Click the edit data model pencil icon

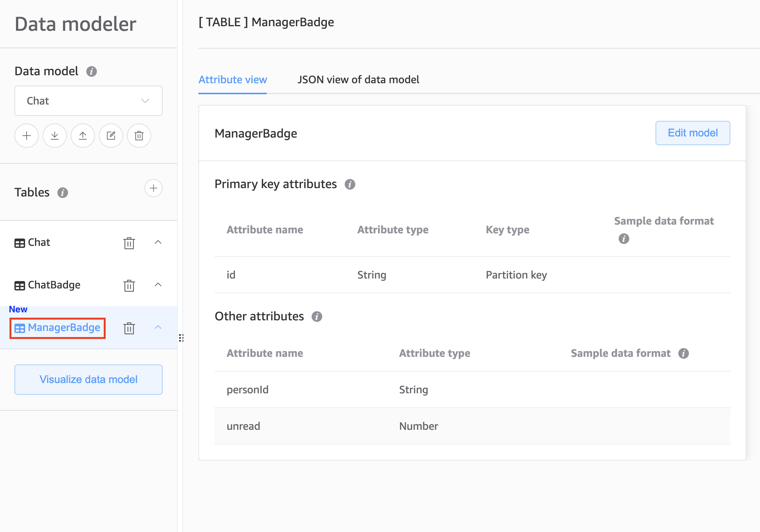[111, 136]
